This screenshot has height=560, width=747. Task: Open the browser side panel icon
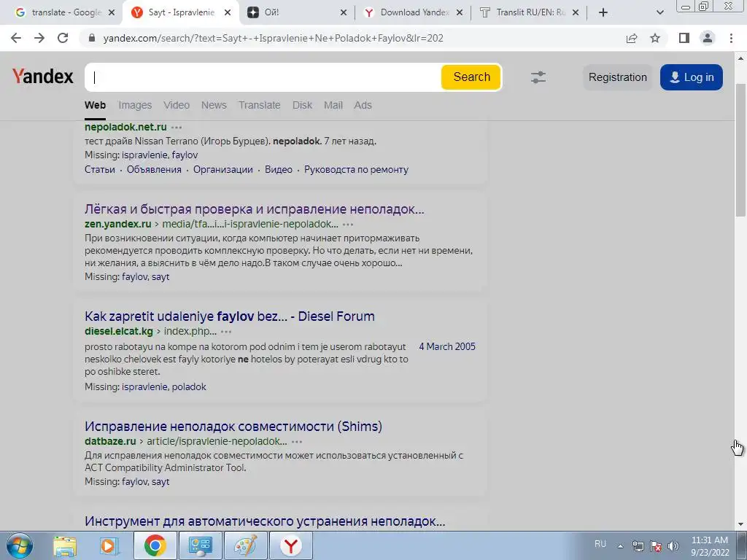tap(684, 38)
